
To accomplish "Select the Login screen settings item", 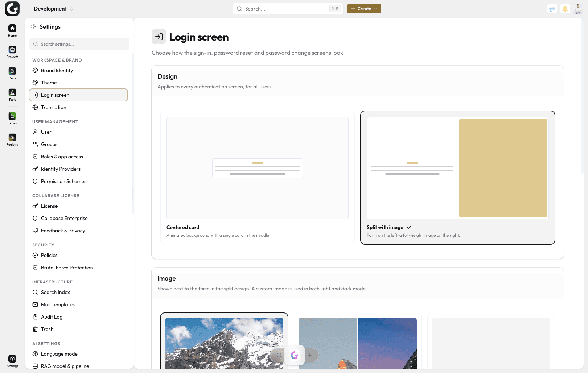I will coord(78,95).
